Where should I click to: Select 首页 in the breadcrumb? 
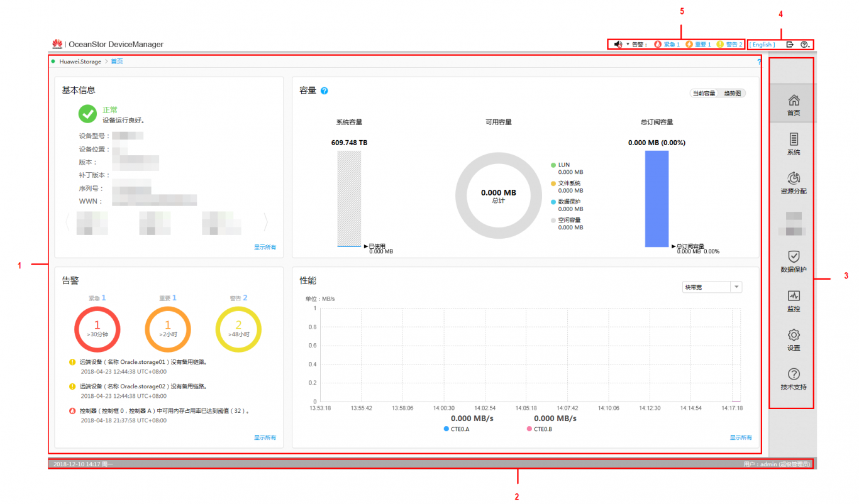tap(117, 62)
